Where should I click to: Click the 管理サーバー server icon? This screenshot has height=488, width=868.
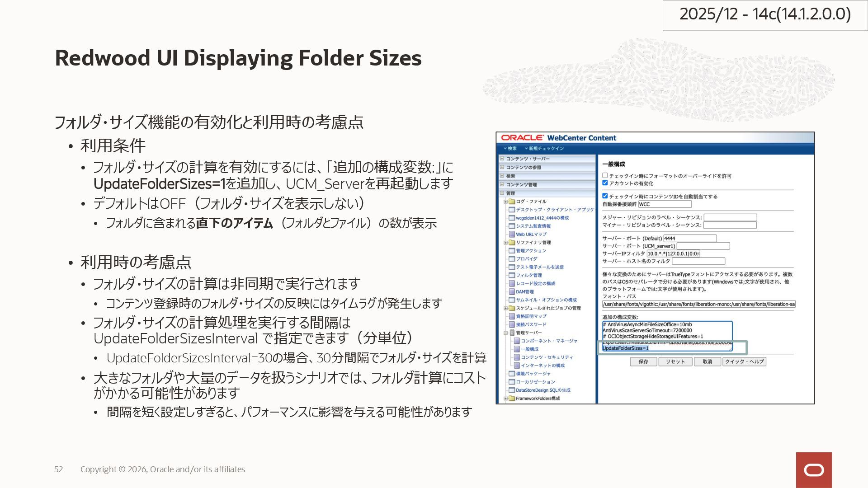click(x=512, y=333)
